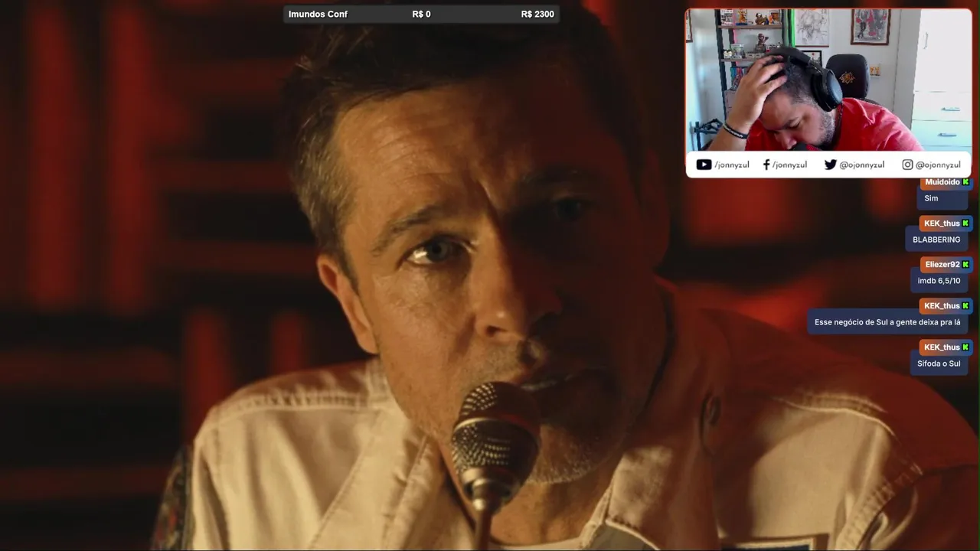Open the Muidoido chat username
This screenshot has width=980, height=551.
[942, 182]
